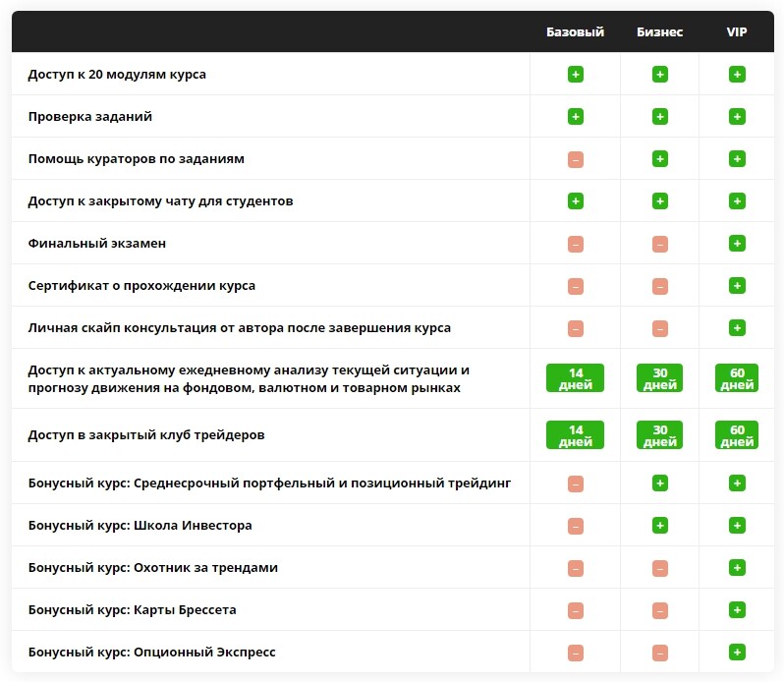Click 30 дней badge for закрытый клуб трейдеров
The width and height of the screenshot is (784, 682).
(x=659, y=435)
